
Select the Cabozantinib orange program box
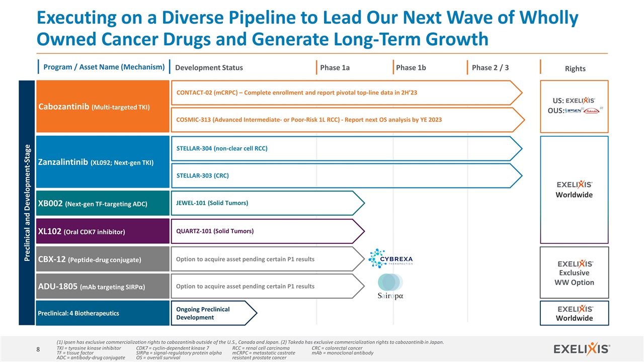click(104, 107)
